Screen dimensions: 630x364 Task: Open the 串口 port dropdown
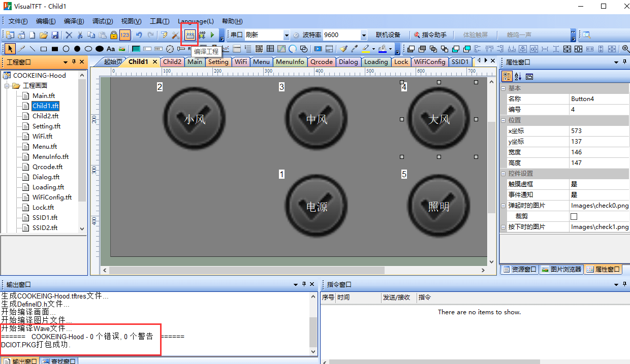(287, 35)
